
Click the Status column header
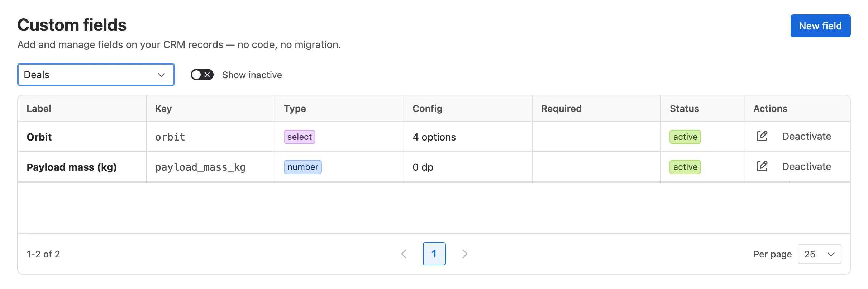click(703, 108)
